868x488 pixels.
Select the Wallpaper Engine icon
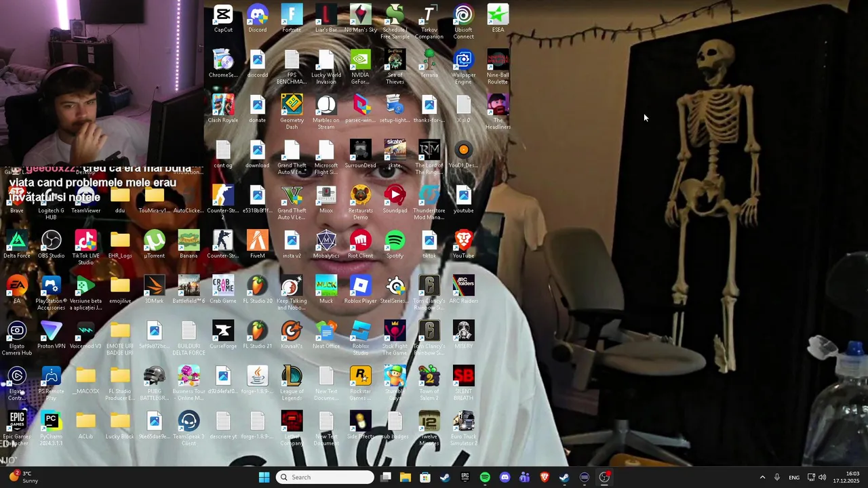point(464,67)
